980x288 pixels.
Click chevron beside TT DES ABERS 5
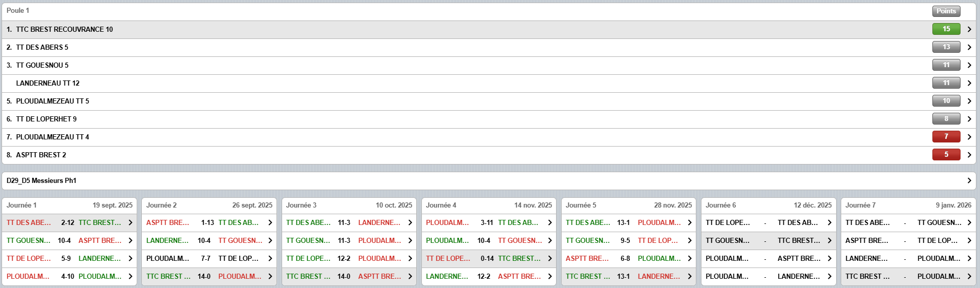point(969,47)
